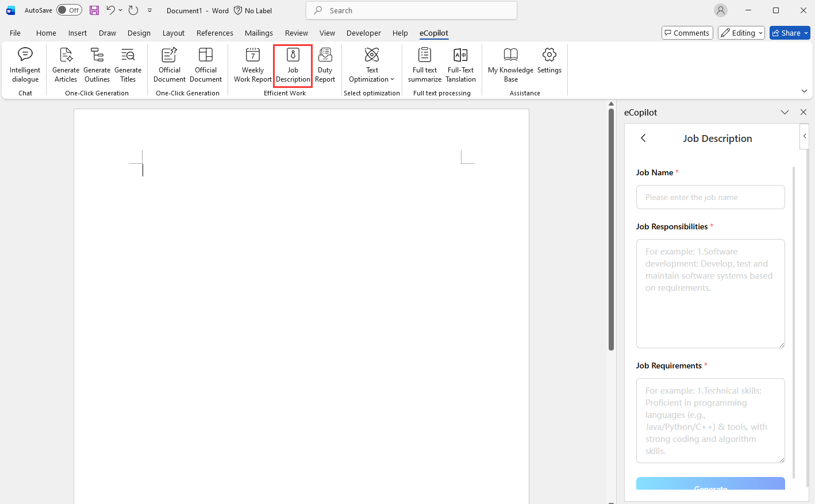Open the Editing mode dropdown
The width and height of the screenshot is (815, 504).
coord(741,33)
